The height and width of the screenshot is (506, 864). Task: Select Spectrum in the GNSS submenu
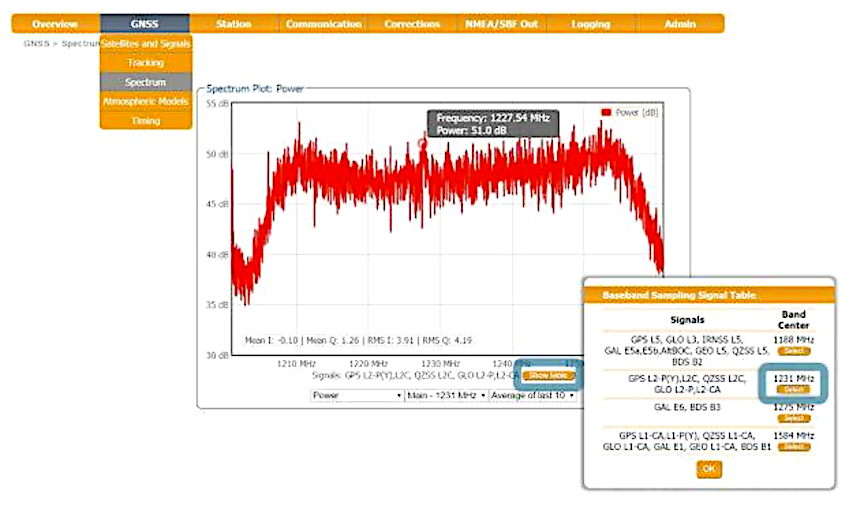click(145, 82)
